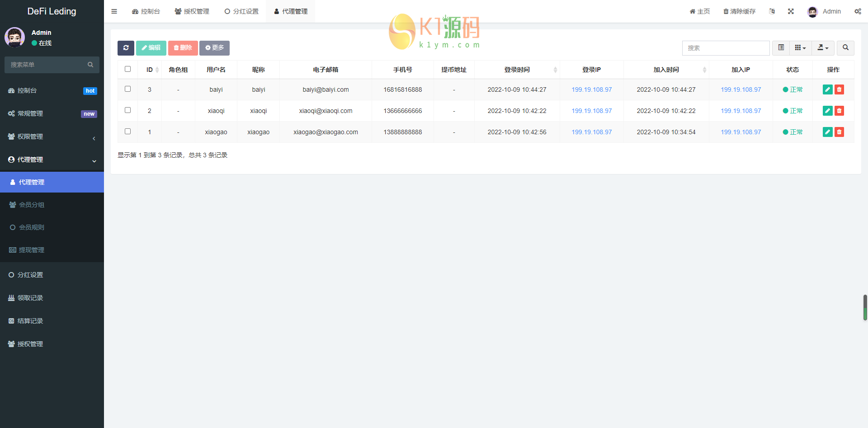Open the columns visibility dropdown
868x428 pixels.
[800, 48]
